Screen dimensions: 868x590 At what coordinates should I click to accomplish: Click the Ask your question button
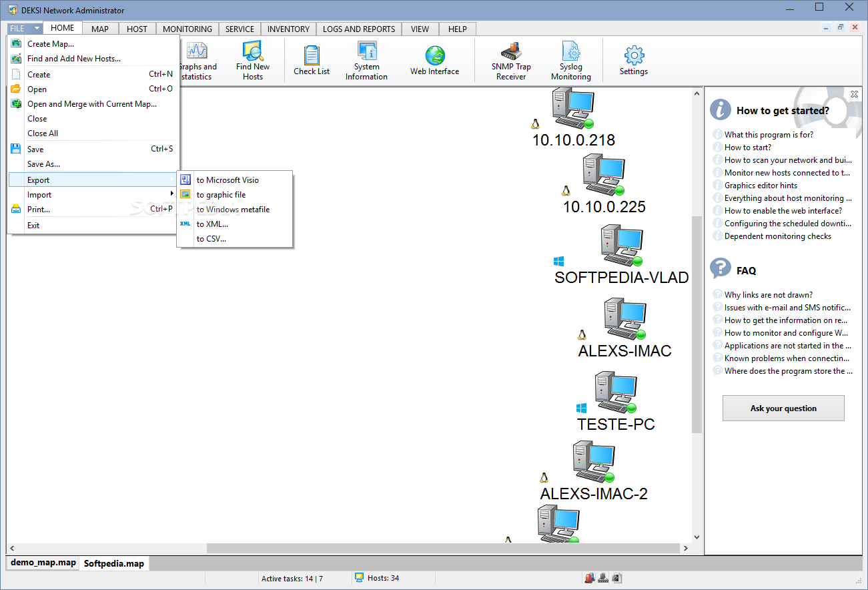click(783, 408)
